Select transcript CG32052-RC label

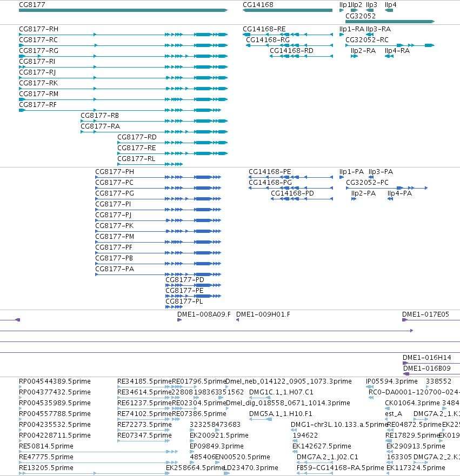pos(367,40)
